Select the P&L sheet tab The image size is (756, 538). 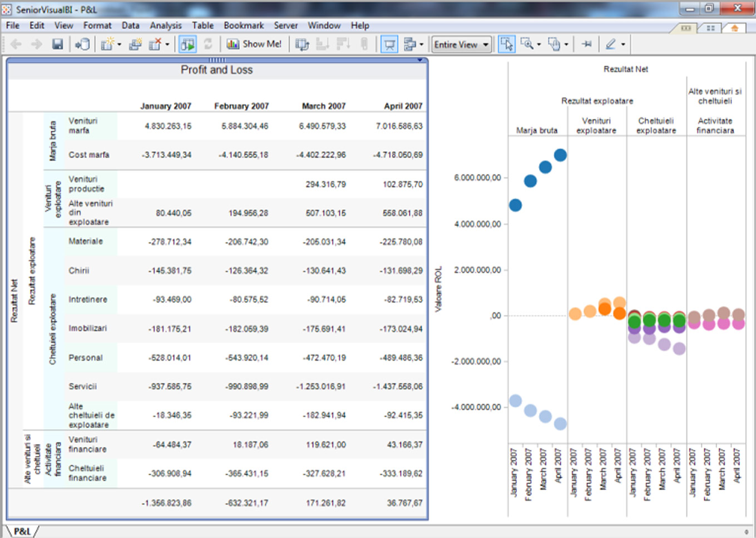click(22, 531)
